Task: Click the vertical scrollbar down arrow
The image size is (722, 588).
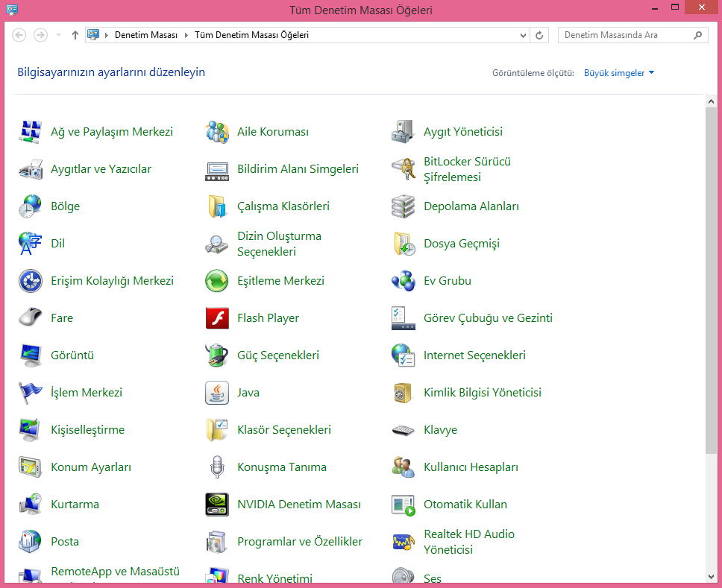Action: (712, 576)
